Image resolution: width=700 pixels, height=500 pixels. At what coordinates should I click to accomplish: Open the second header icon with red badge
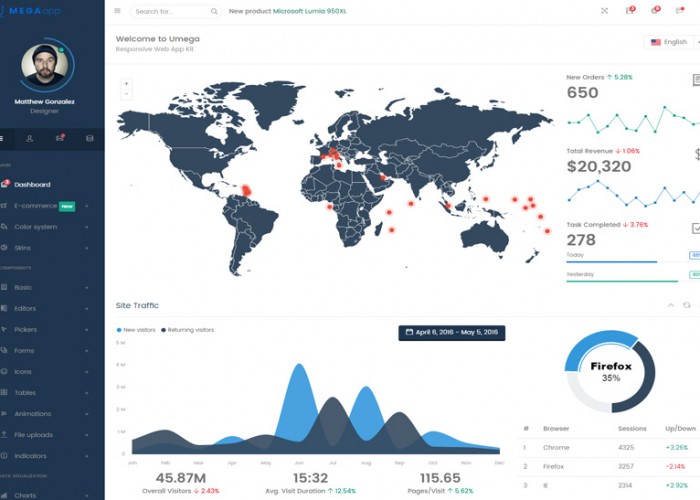[655, 10]
